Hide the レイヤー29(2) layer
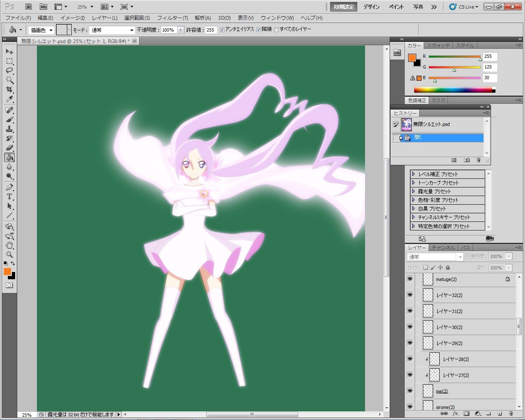 pos(410,343)
